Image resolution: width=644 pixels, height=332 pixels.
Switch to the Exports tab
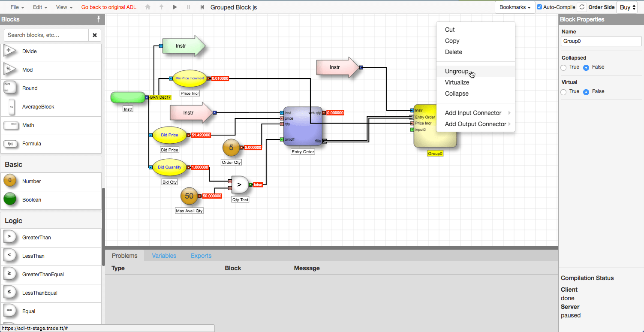click(x=201, y=256)
